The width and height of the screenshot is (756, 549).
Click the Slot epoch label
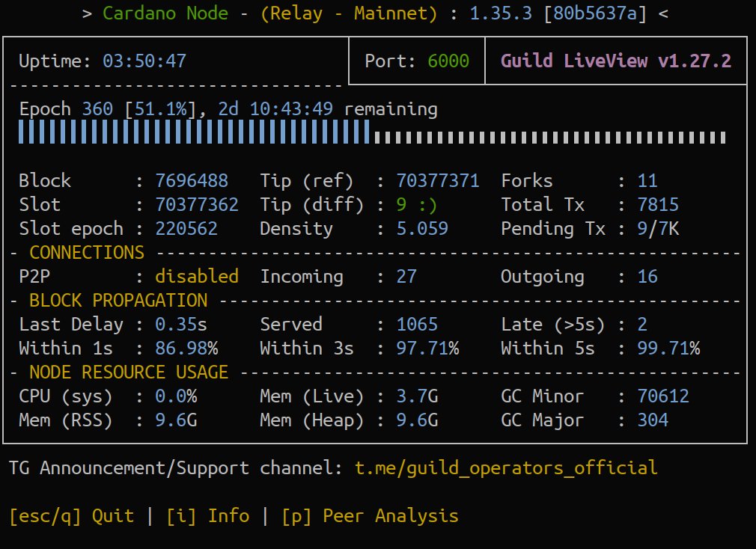point(71,229)
